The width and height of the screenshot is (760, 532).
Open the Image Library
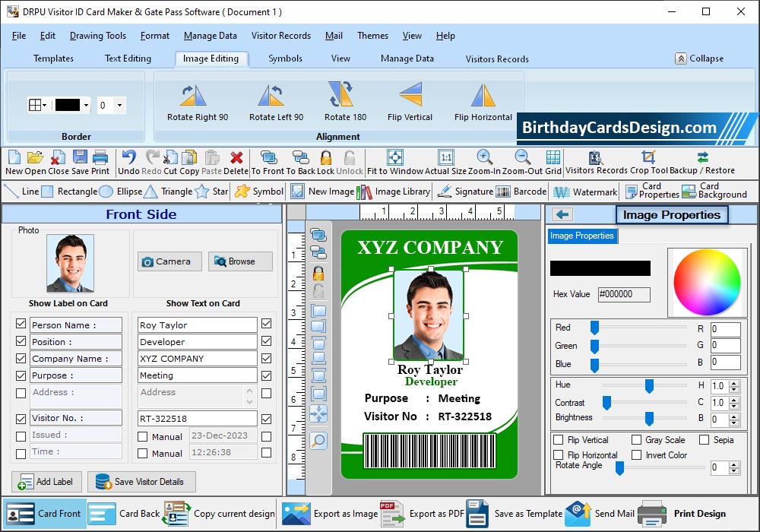pos(393,192)
